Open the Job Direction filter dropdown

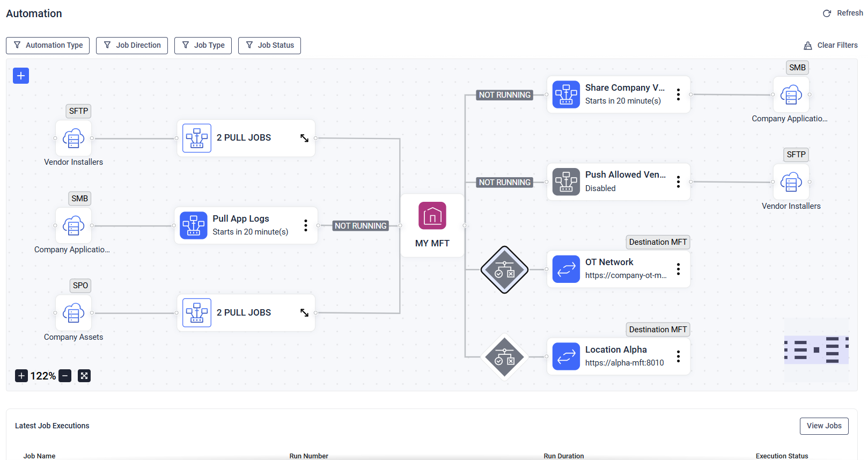point(132,46)
